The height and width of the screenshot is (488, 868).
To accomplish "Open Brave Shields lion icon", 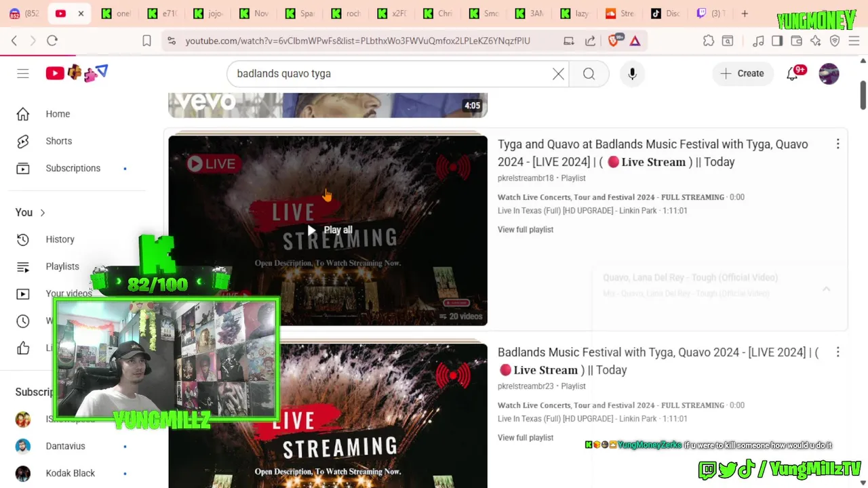I will click(614, 41).
